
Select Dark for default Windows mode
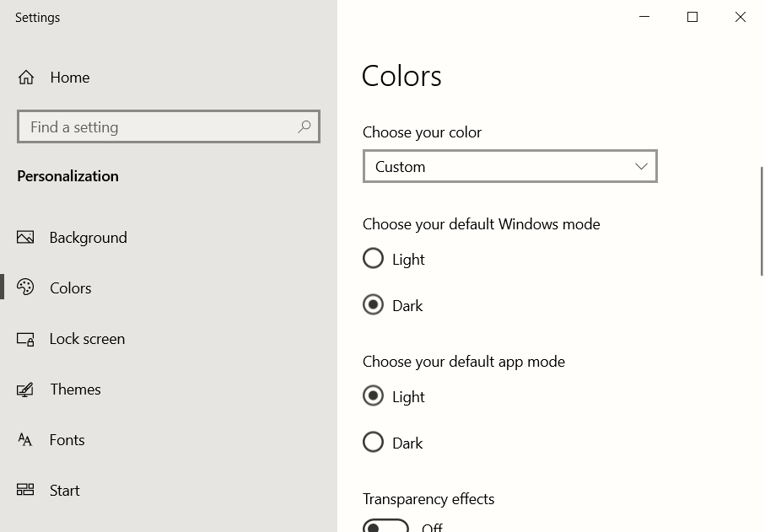[374, 304]
